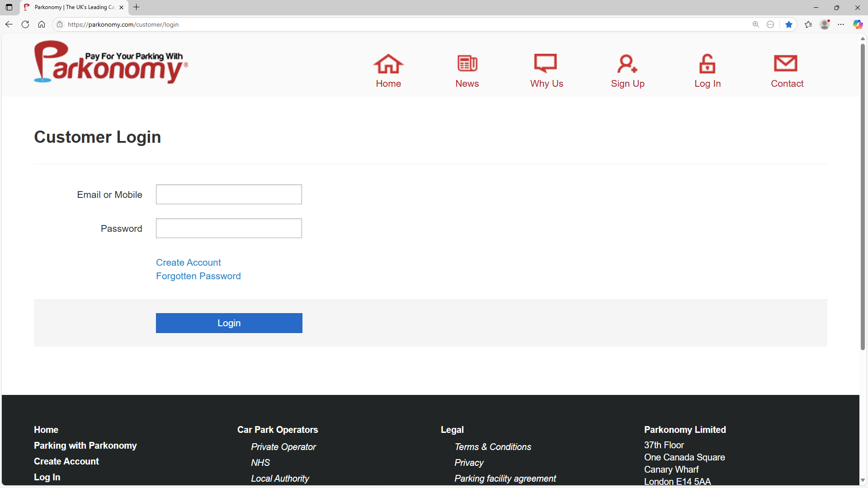Toggle the favorite star for this page
The height and width of the screenshot is (488, 868).
click(x=789, y=24)
